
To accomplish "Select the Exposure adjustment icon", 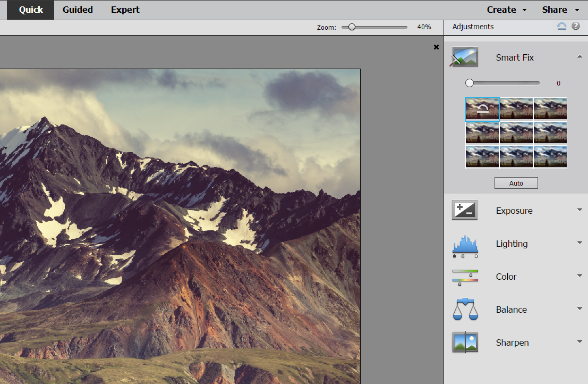I will click(464, 210).
